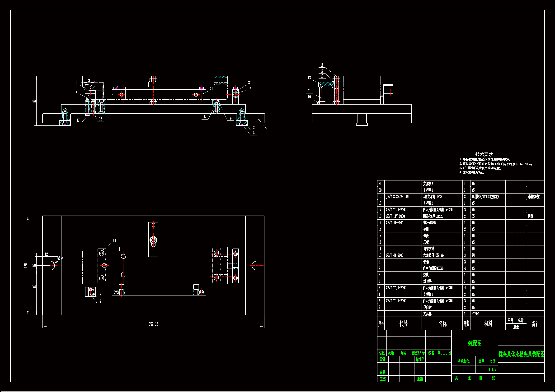Select the 标准化 title block label
The width and height of the screenshot is (555, 392).
(420, 360)
